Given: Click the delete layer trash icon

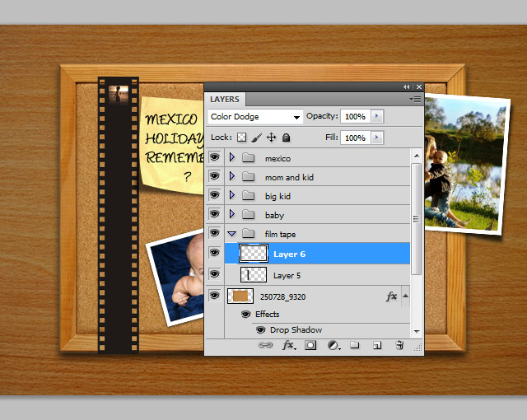Looking at the screenshot, I should tap(399, 346).
